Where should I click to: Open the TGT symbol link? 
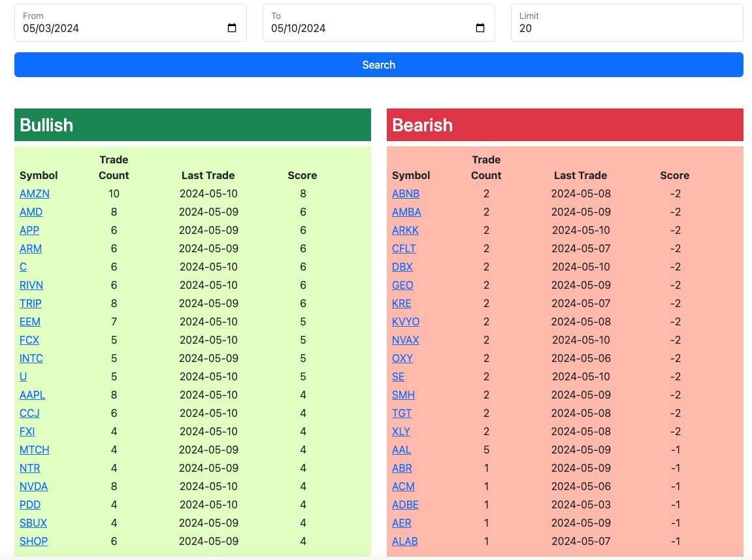pos(402,413)
